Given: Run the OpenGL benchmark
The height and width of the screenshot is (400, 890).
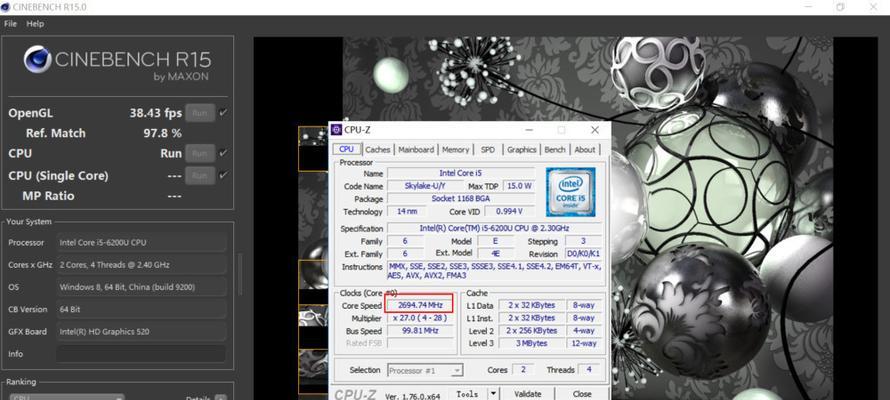Looking at the screenshot, I should (200, 113).
